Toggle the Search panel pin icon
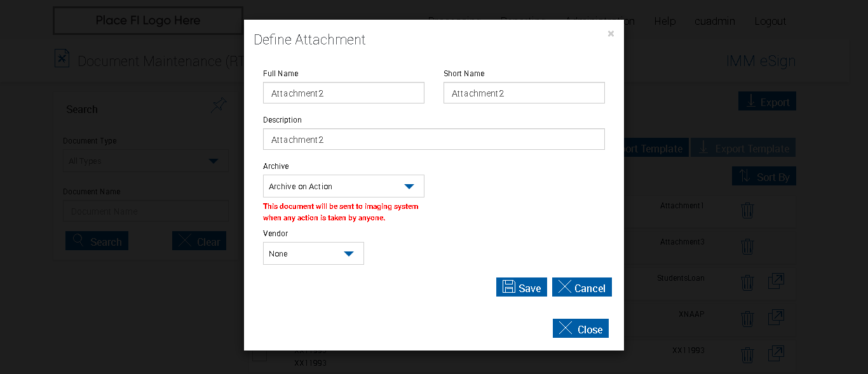868x374 pixels. (219, 105)
